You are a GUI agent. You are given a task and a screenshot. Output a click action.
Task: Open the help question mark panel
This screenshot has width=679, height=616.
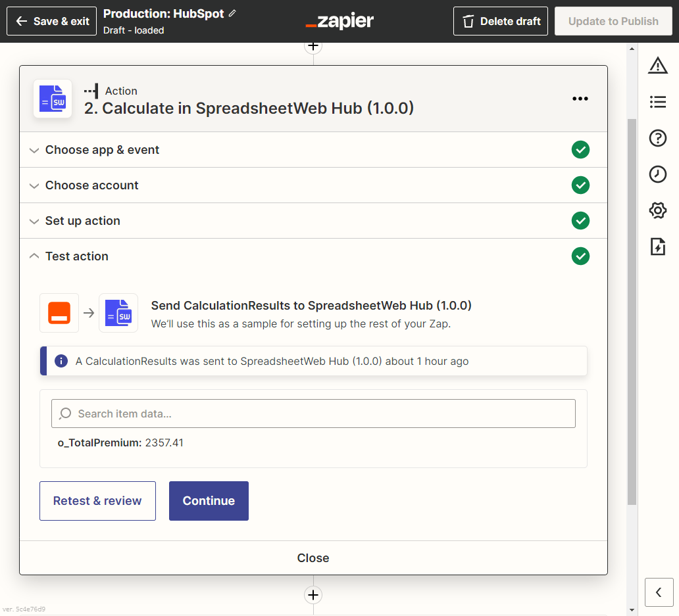pyautogui.click(x=657, y=138)
